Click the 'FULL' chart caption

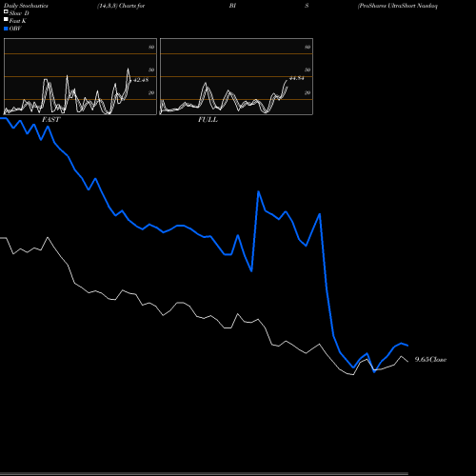pyautogui.click(x=208, y=120)
